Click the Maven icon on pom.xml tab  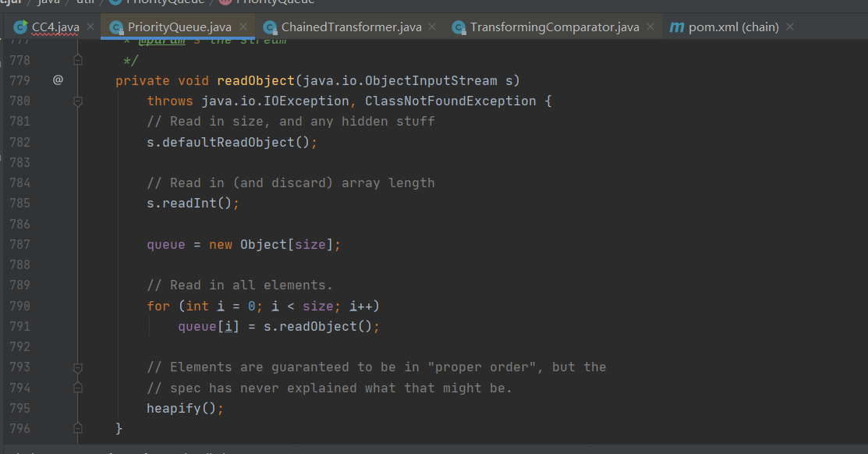point(676,27)
